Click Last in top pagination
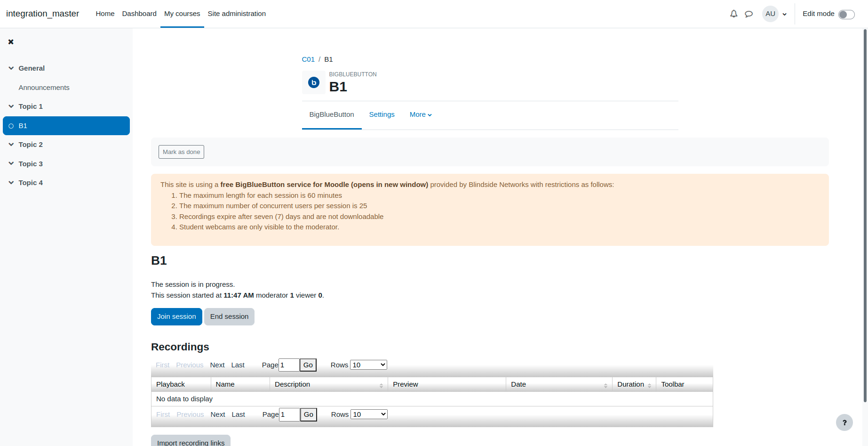This screenshot has height=446, width=868. click(x=238, y=365)
